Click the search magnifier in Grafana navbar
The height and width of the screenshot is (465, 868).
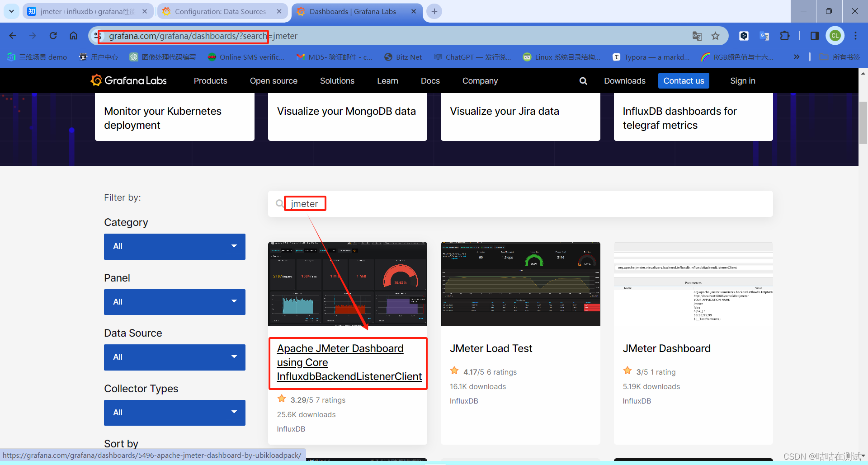[583, 81]
